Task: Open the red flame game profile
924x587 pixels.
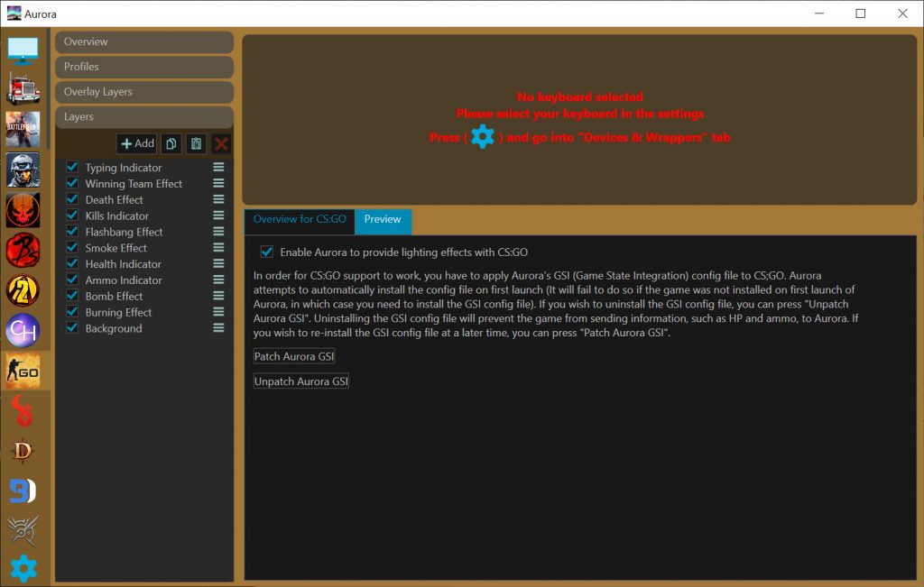Action: point(23,411)
